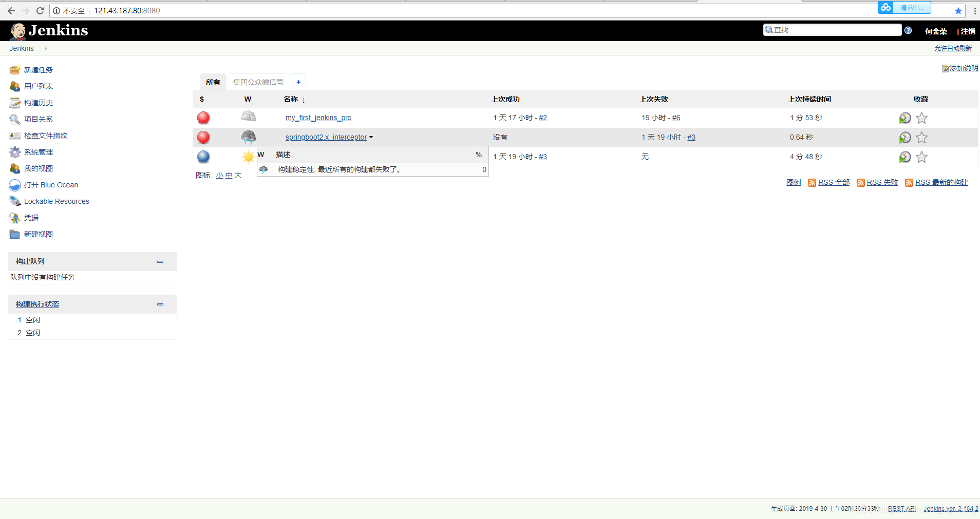Click 添加说明 add description link

pos(964,68)
